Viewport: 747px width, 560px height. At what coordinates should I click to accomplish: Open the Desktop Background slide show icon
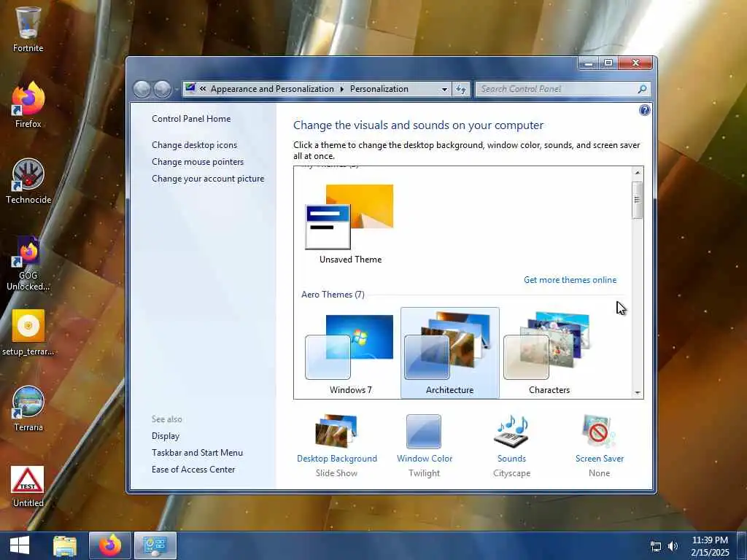tap(336, 432)
